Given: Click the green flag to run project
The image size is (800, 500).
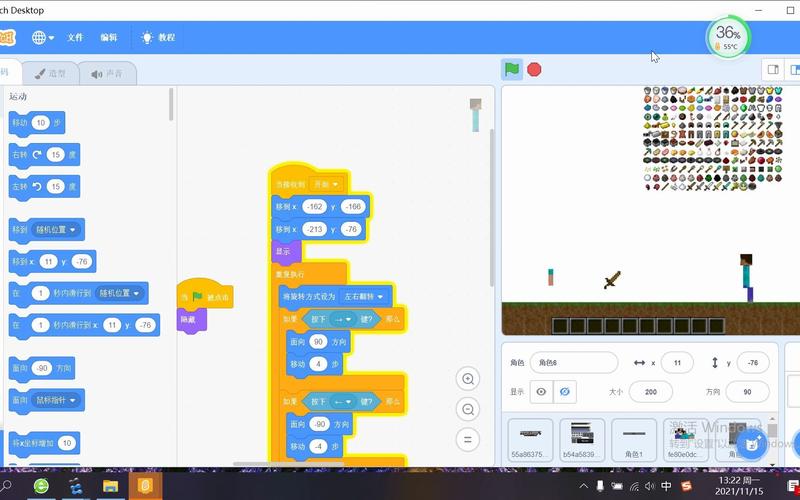Looking at the screenshot, I should point(512,69).
